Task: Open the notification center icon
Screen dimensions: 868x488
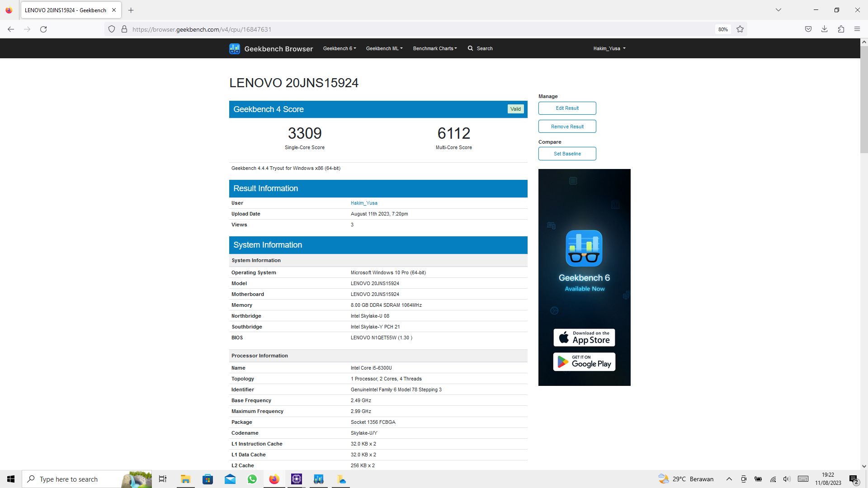Action: [x=854, y=479]
